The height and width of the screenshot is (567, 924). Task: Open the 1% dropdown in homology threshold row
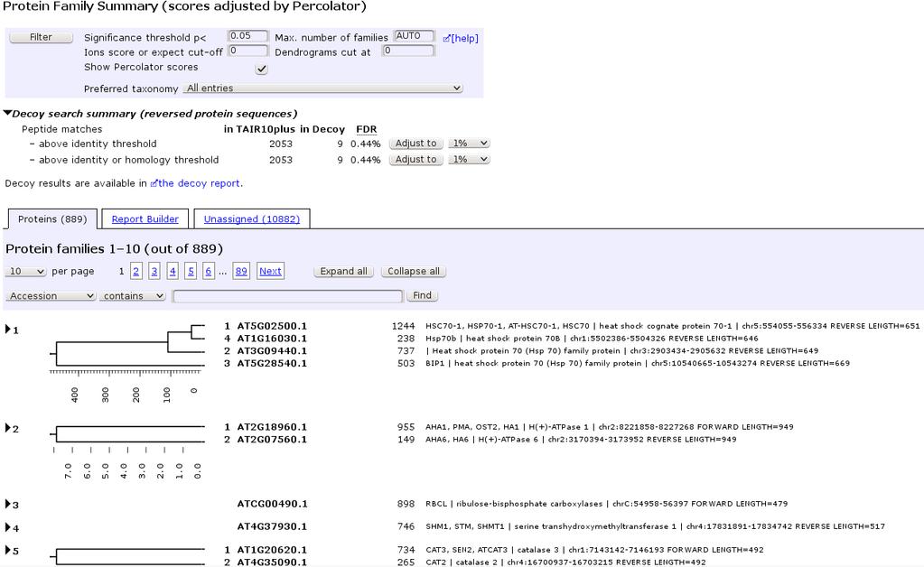tap(469, 159)
